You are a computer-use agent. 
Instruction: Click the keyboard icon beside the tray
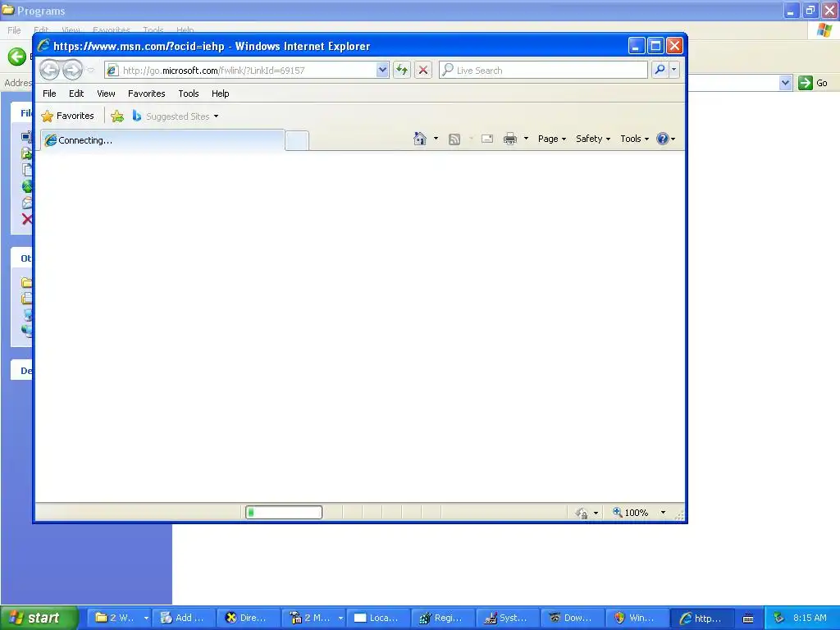pyautogui.click(x=748, y=619)
